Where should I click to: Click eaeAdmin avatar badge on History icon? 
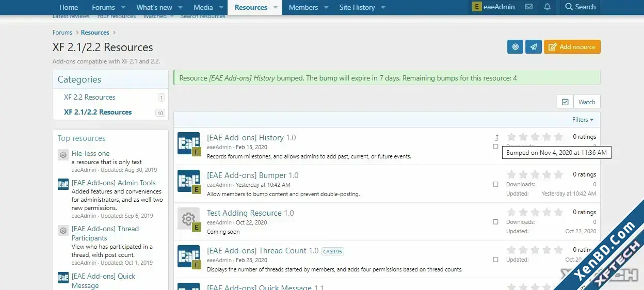[196, 152]
